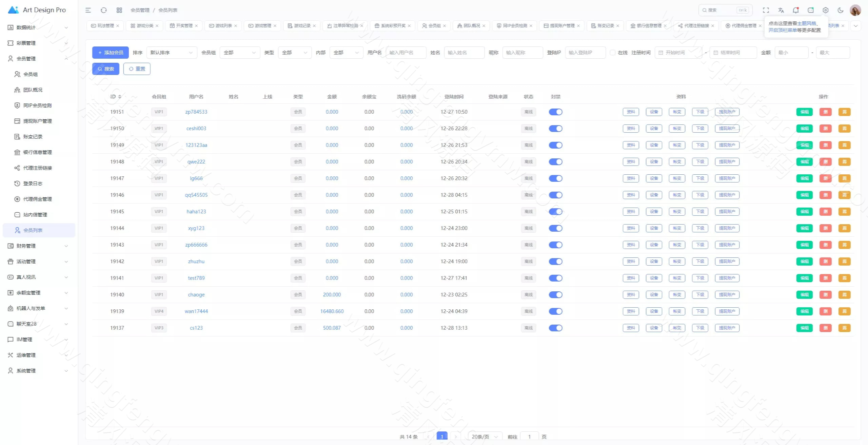Check the 在线 online checkbox

pos(613,53)
